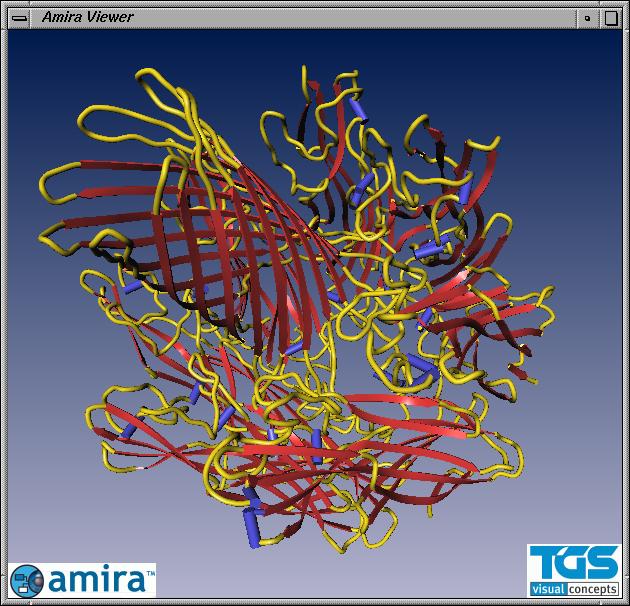Click the protein ribbon model in viewer
630x606 pixels.
click(297, 307)
